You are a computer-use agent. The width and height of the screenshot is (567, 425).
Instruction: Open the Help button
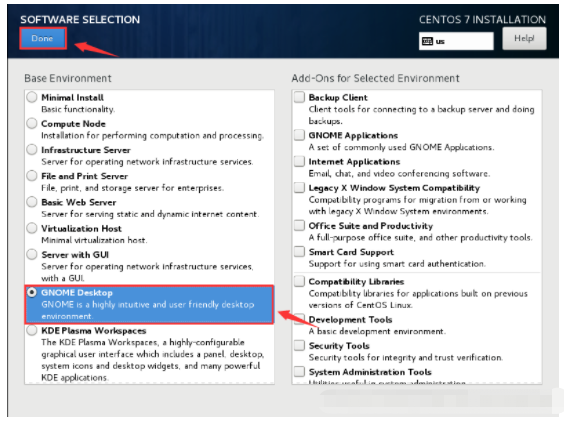(524, 38)
